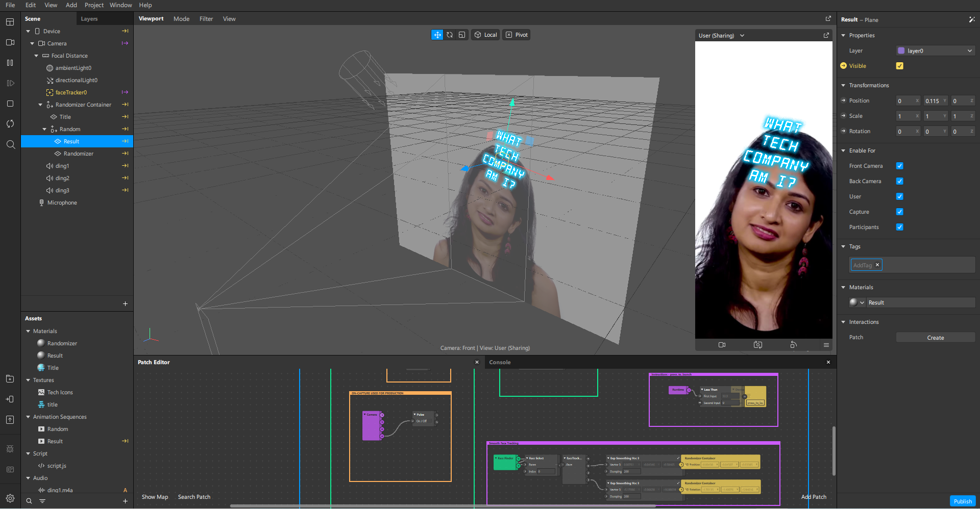This screenshot has width=980, height=509.
Task: Select the Rotate manipulator tool in viewport
Action: click(x=450, y=35)
